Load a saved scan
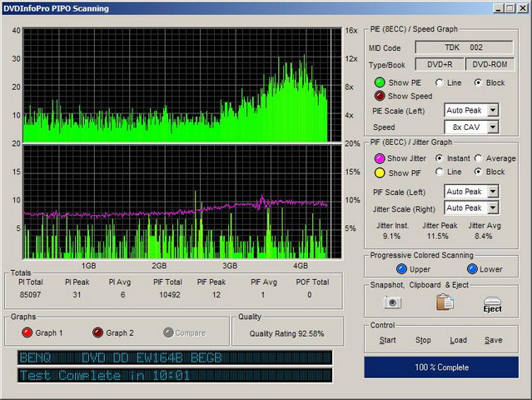This screenshot has height=400, width=532. (459, 340)
